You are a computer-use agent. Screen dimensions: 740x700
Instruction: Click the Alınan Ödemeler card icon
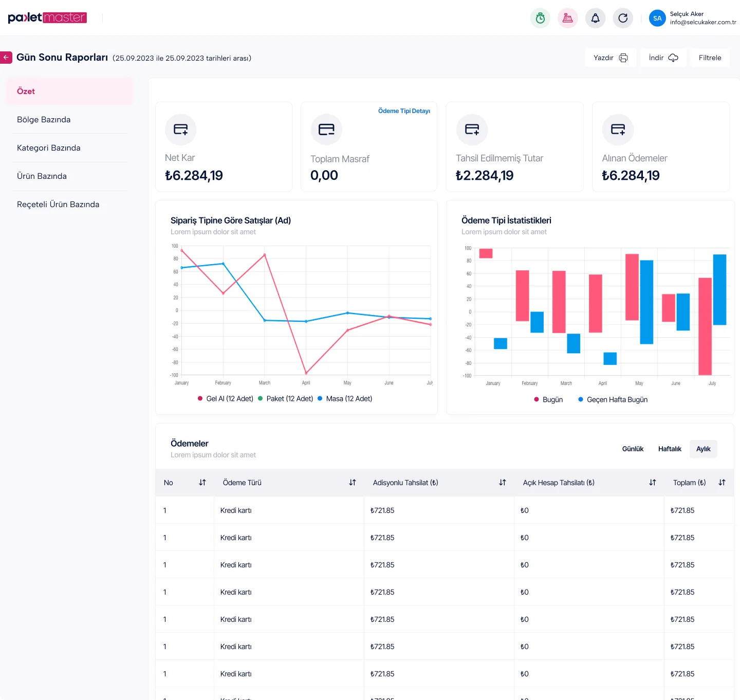pyautogui.click(x=618, y=130)
